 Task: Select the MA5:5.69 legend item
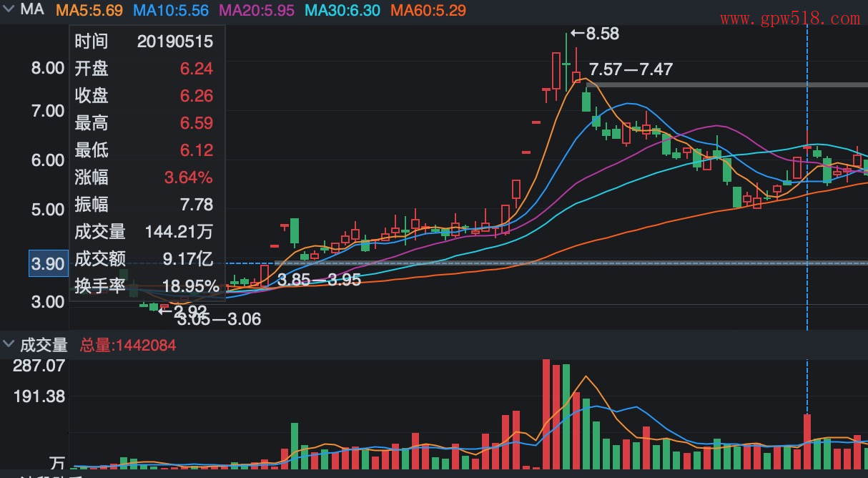tap(89, 10)
